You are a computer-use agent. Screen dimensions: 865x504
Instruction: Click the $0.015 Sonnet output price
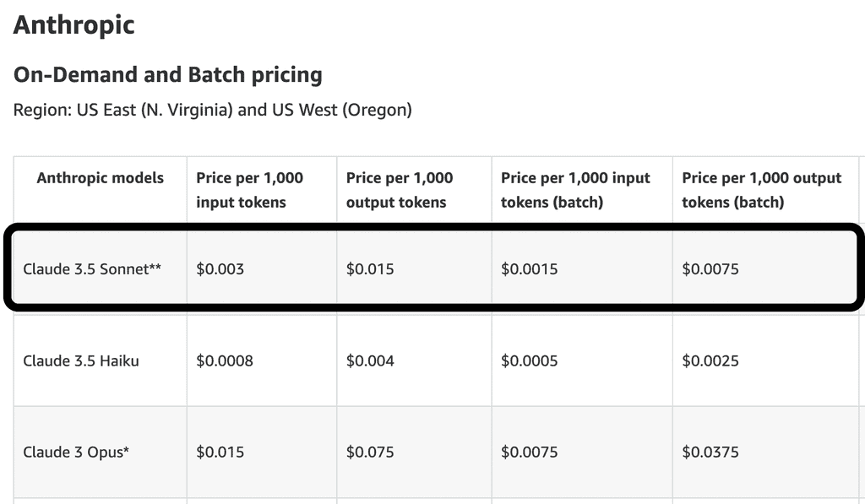coord(370,269)
